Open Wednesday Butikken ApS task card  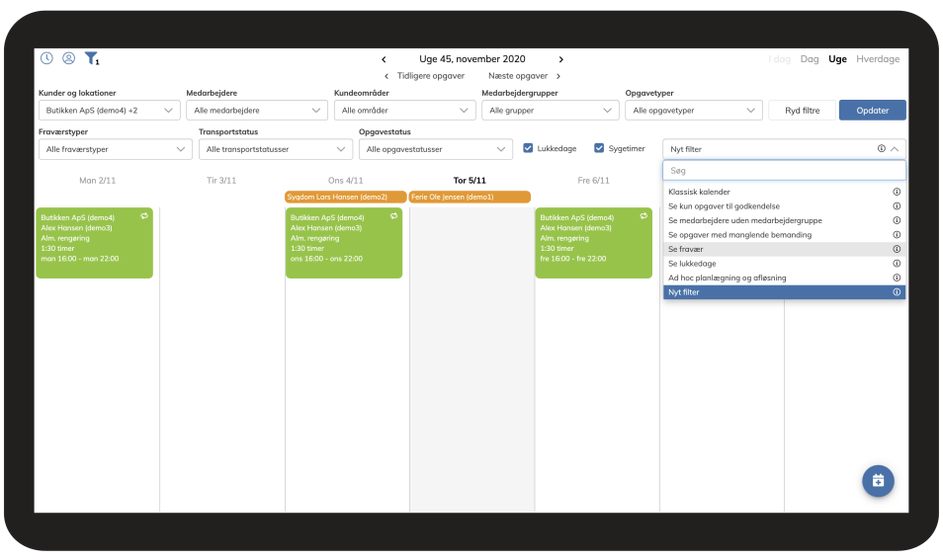click(x=344, y=243)
